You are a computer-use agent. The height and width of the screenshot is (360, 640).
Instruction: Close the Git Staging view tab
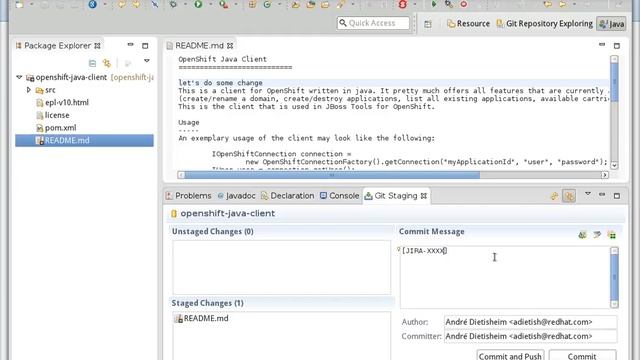424,196
